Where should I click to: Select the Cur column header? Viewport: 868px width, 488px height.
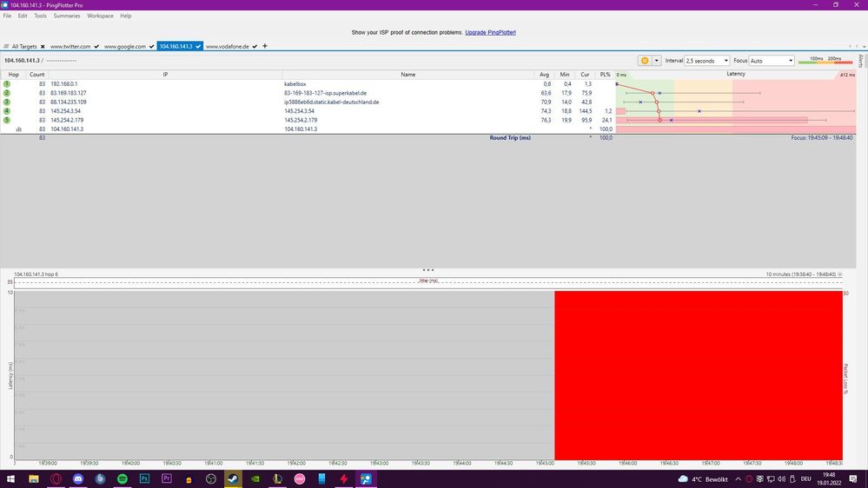pyautogui.click(x=585, y=75)
